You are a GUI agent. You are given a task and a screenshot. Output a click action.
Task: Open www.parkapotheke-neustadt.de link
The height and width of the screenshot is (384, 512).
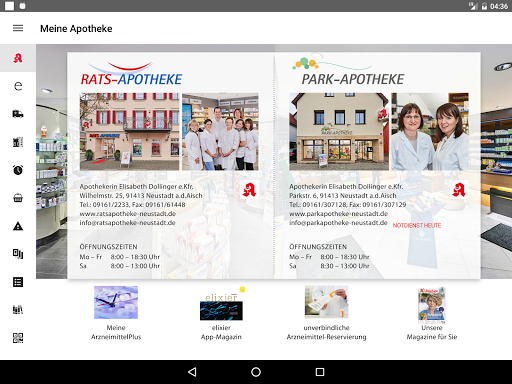pos(338,214)
